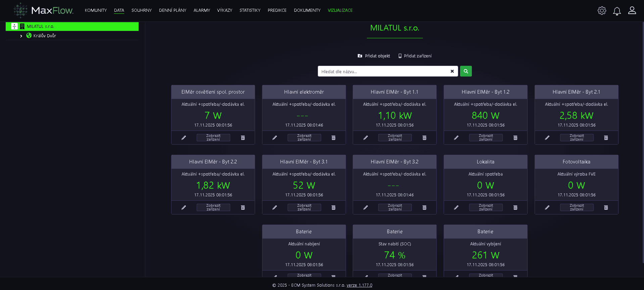Delete the Hlavní elektroměr card
The image size is (644, 290).
pyautogui.click(x=334, y=138)
